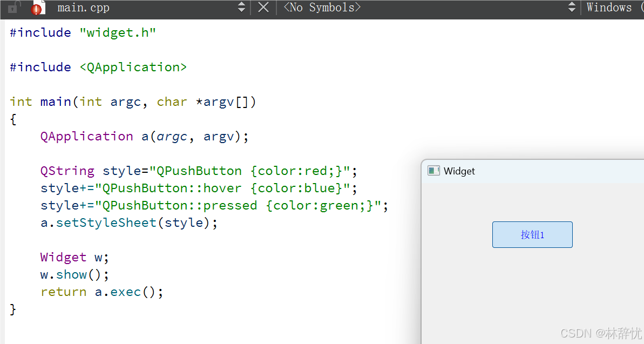Image resolution: width=644 pixels, height=344 pixels.
Task: Close the main.cpp document with the X
Action: (263, 8)
